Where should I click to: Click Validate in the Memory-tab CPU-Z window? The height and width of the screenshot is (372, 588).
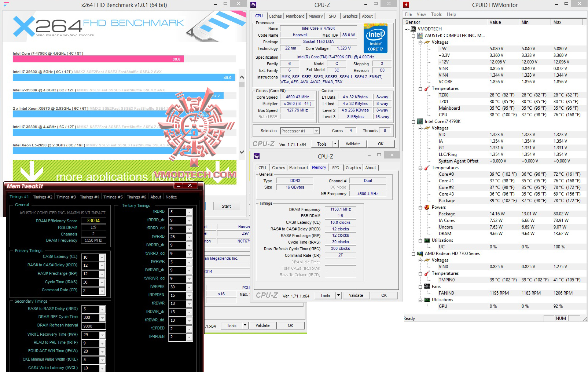pos(356,295)
